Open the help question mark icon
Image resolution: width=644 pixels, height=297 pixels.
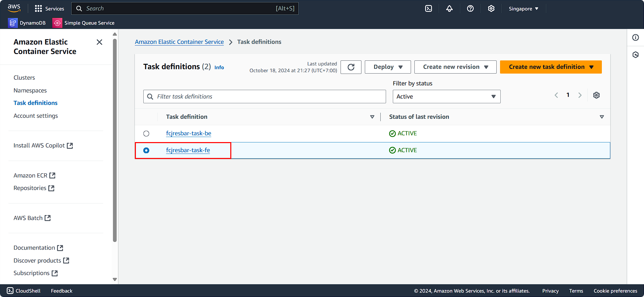pos(470,8)
